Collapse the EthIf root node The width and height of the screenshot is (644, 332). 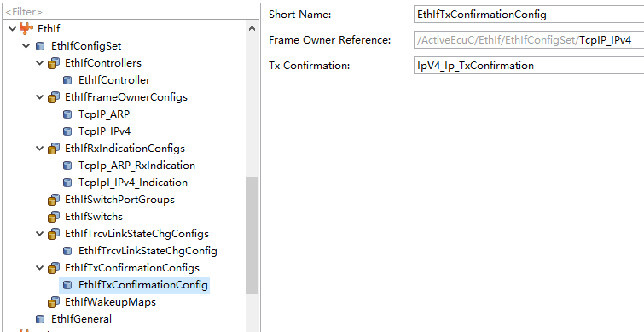click(x=12, y=28)
